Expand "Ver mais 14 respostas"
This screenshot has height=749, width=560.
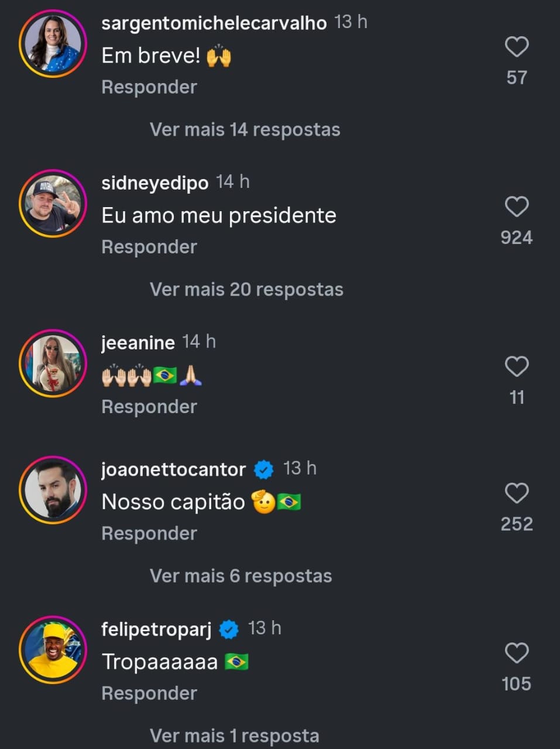pos(245,129)
